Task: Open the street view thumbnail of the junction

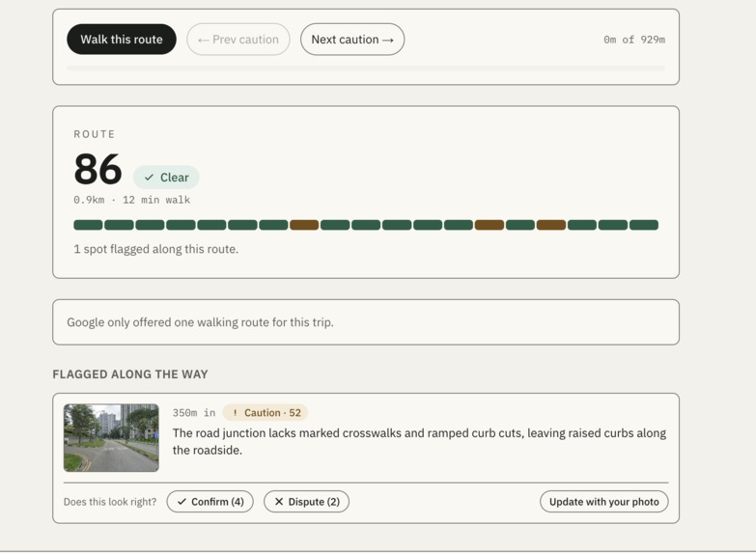Action: pyautogui.click(x=111, y=438)
